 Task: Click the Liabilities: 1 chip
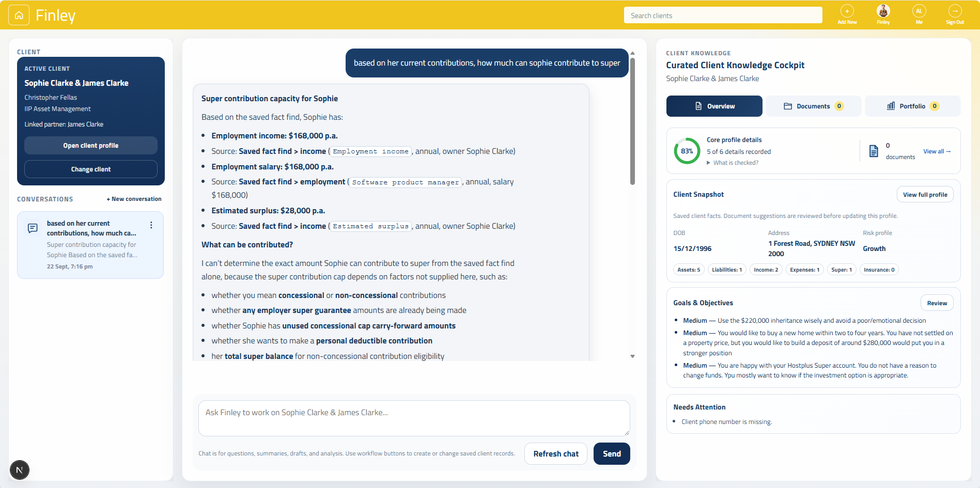pos(727,270)
